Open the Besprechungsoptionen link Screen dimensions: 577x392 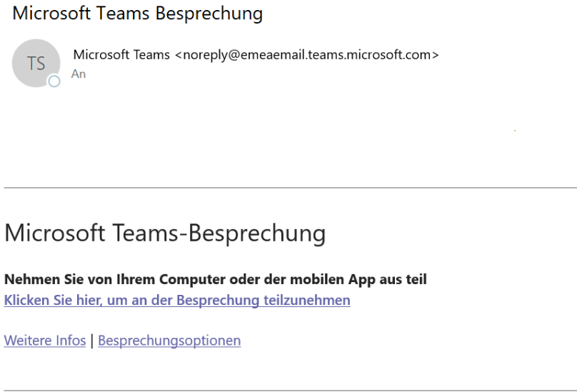pos(169,341)
